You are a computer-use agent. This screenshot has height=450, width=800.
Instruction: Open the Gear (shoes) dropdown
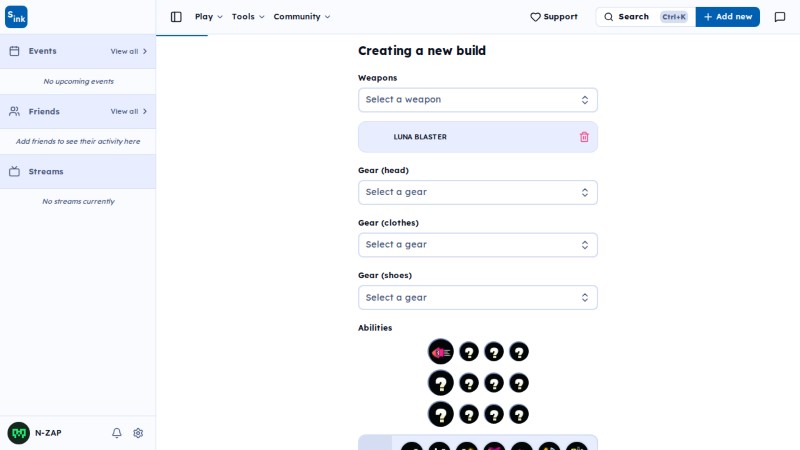point(478,297)
